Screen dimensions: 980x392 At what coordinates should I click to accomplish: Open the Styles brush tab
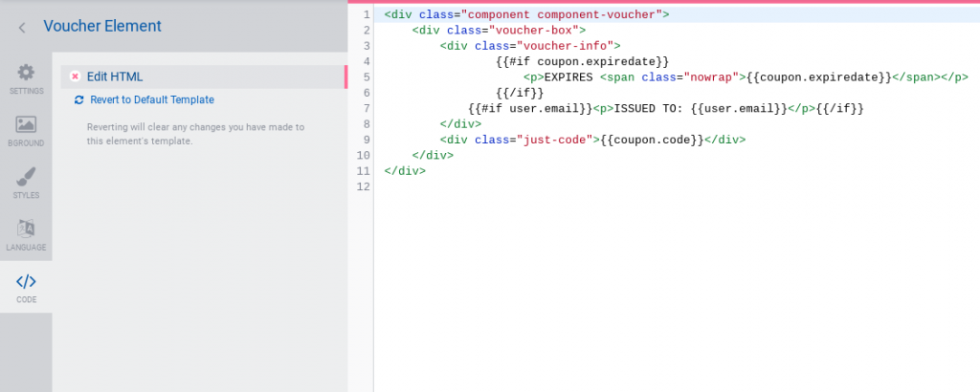[26, 183]
